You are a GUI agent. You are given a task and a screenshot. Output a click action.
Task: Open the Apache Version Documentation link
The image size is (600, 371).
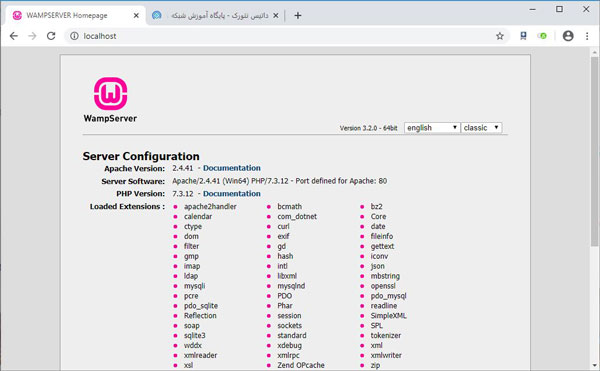pos(232,168)
